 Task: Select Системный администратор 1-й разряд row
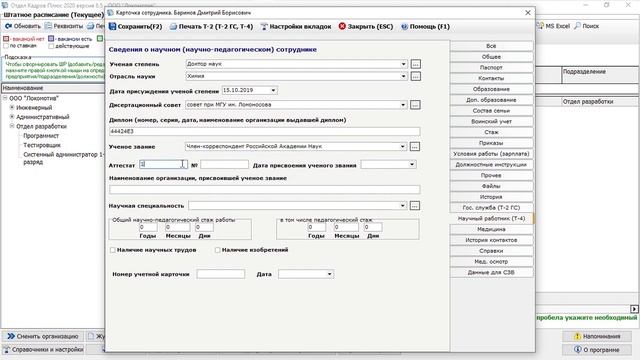(63, 158)
